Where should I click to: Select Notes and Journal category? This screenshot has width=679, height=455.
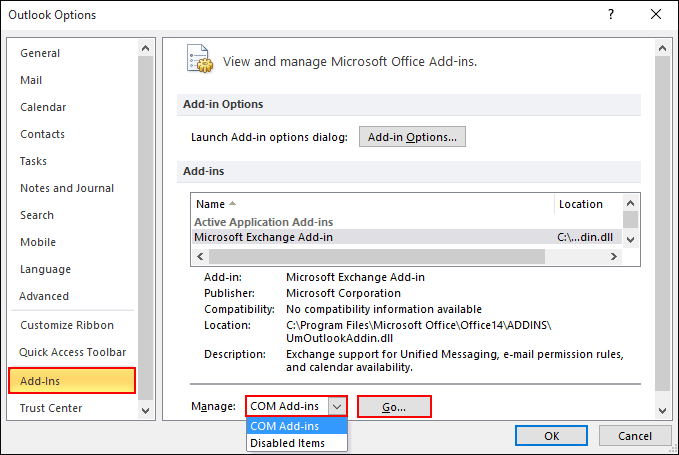pos(67,188)
